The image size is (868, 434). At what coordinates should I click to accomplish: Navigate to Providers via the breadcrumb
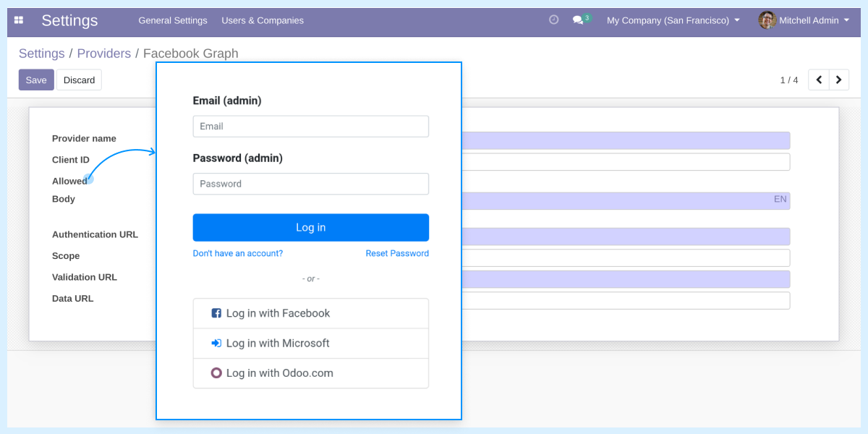tap(104, 54)
